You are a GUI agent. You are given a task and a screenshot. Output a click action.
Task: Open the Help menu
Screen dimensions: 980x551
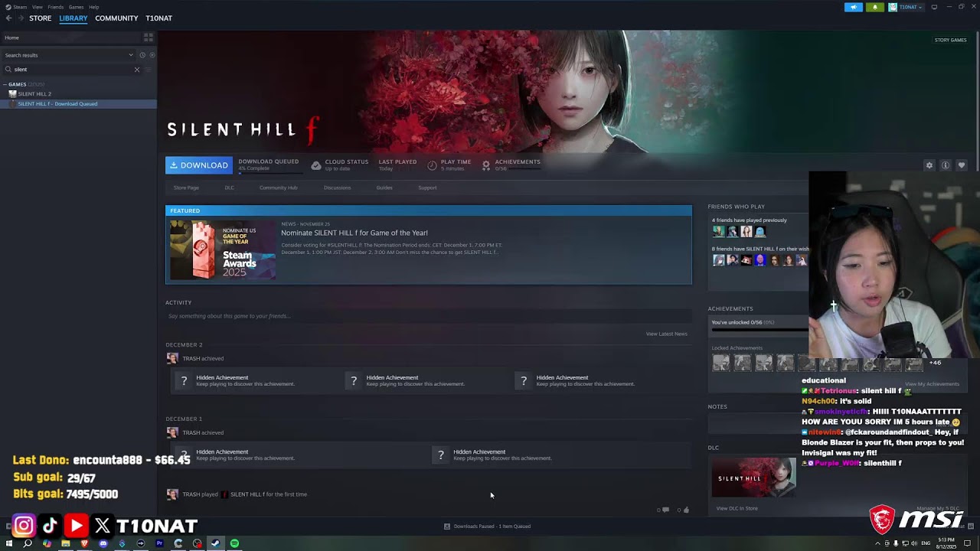tap(93, 7)
